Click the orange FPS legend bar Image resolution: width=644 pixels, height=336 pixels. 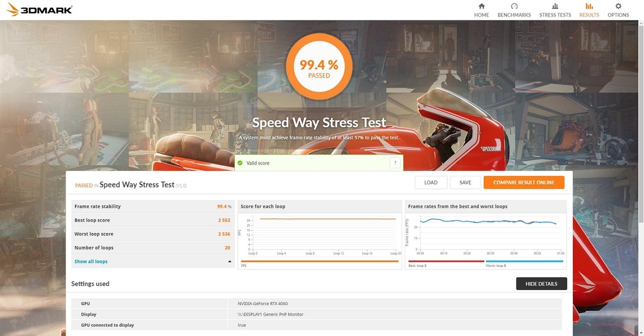320,261
